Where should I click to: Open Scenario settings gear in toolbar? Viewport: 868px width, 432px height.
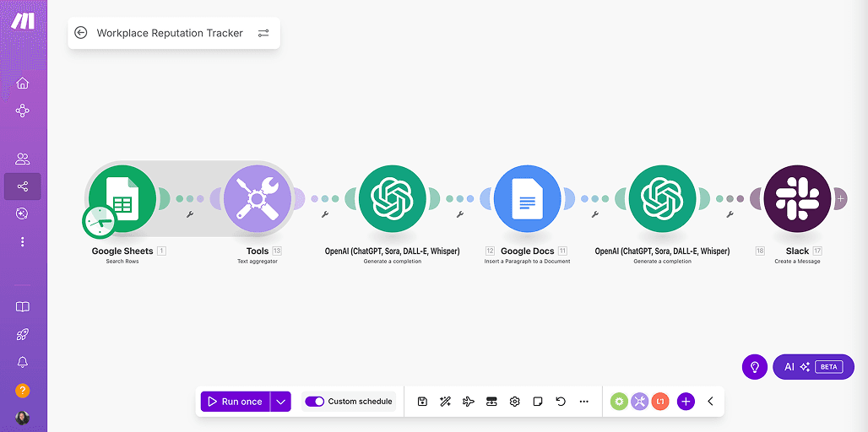click(x=515, y=402)
